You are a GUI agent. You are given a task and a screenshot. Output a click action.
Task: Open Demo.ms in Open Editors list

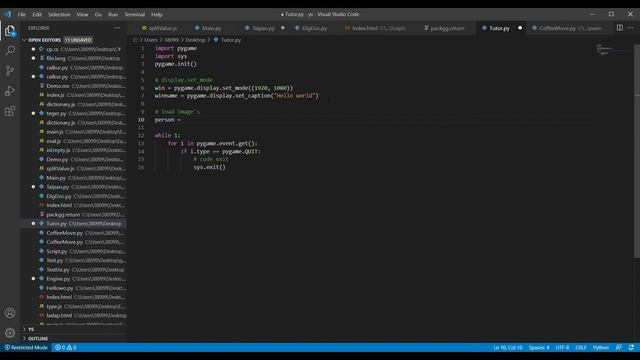pyautogui.click(x=73, y=86)
